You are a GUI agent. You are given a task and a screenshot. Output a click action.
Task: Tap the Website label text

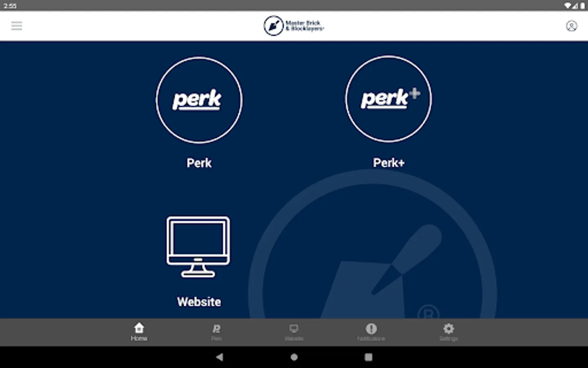pyautogui.click(x=199, y=302)
